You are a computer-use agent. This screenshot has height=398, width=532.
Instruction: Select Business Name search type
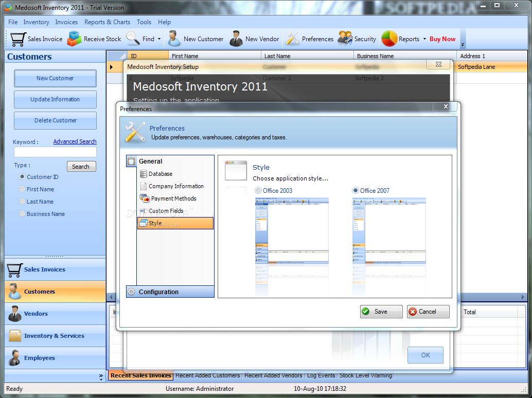[23, 213]
